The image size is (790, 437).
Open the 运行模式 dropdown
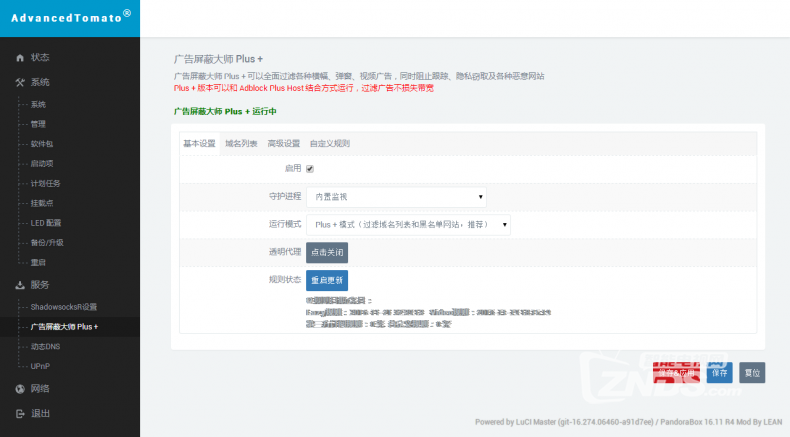coord(408,225)
